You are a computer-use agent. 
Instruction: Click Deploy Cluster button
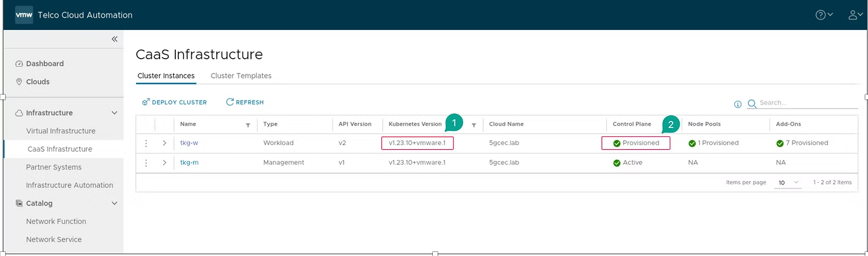[x=175, y=102]
